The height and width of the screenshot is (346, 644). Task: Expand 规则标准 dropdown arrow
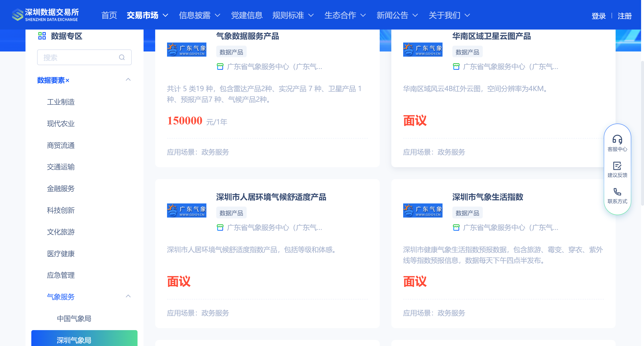tap(311, 15)
